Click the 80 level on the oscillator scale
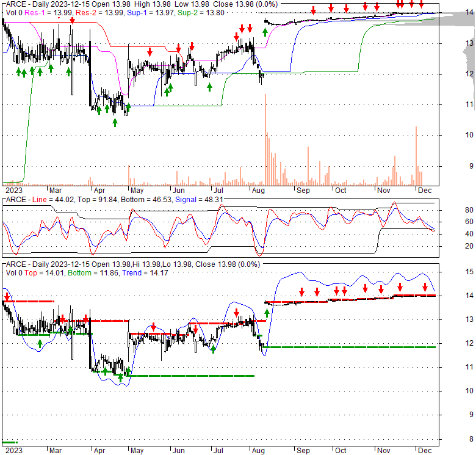Image resolution: width=476 pixels, height=455 pixels. pyautogui.click(x=469, y=210)
